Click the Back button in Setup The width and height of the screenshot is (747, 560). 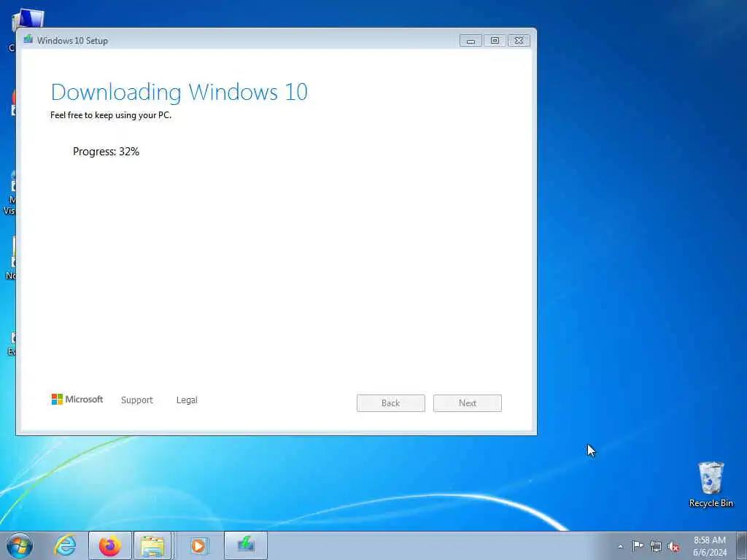[x=391, y=402]
